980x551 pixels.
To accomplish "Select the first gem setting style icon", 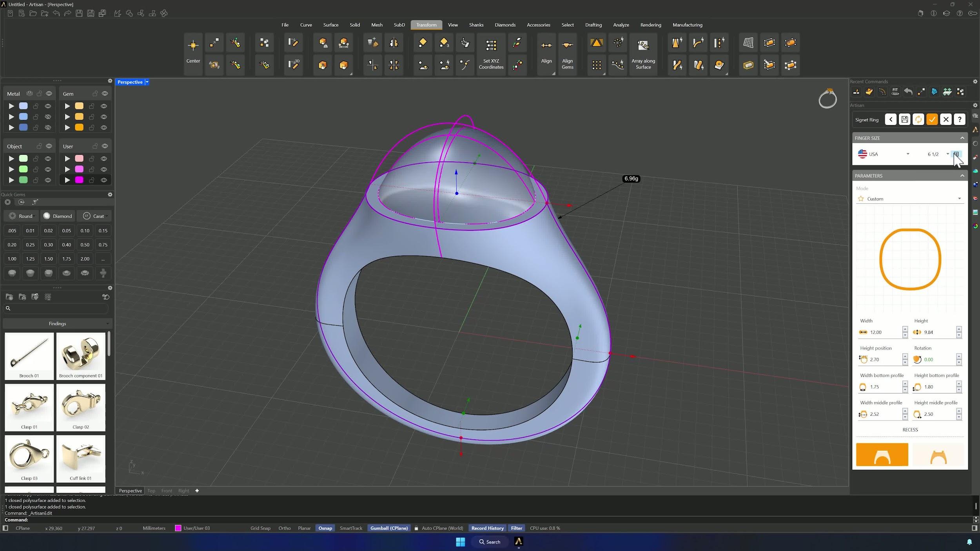I will pos(12,273).
